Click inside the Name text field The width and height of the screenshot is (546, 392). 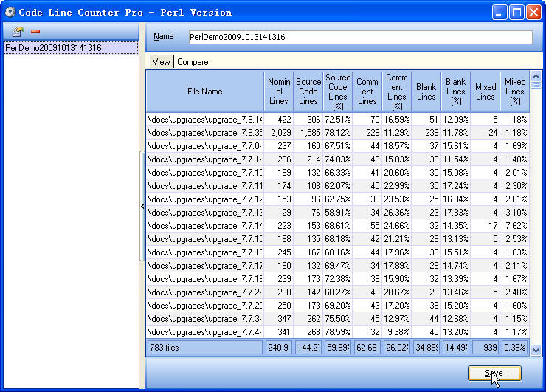click(x=359, y=37)
